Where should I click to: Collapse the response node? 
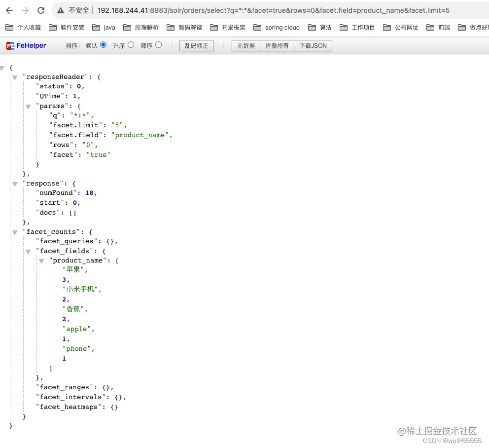coord(15,184)
